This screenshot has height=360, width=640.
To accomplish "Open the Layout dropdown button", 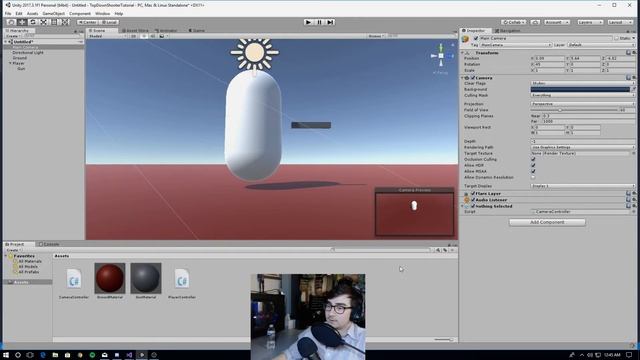I will pyautogui.click(x=620, y=22).
